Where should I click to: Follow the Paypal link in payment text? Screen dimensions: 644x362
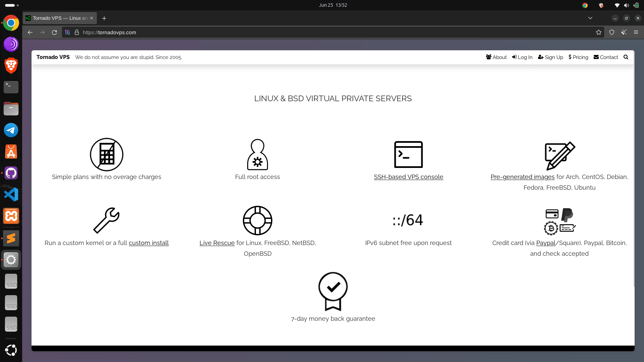pos(546,243)
